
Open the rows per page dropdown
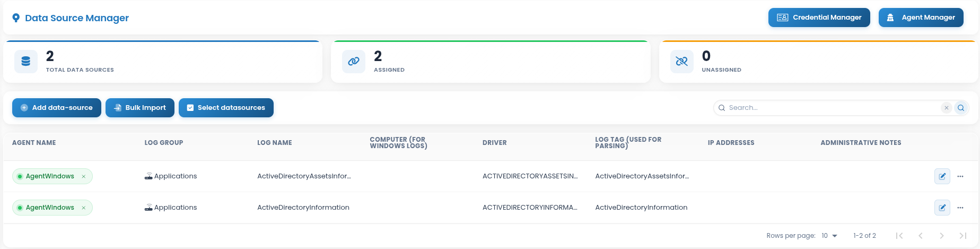tap(829, 236)
